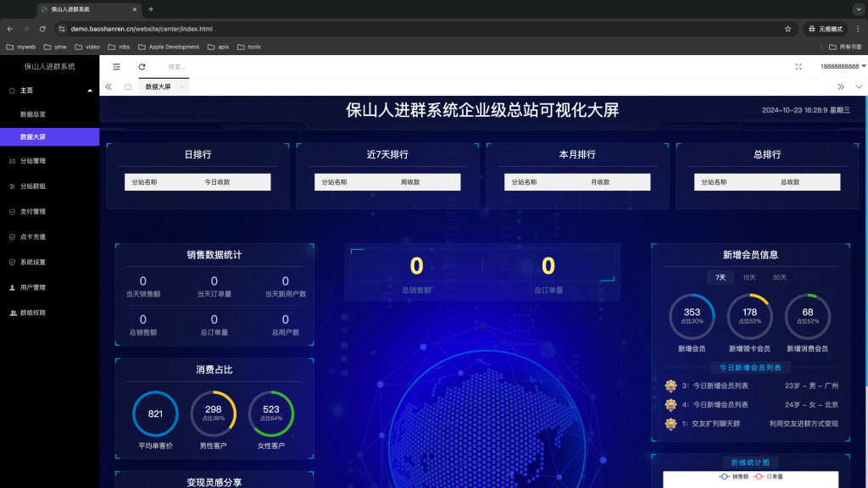Click the browser address bar URL
The height and width of the screenshot is (488, 868).
(x=142, y=29)
